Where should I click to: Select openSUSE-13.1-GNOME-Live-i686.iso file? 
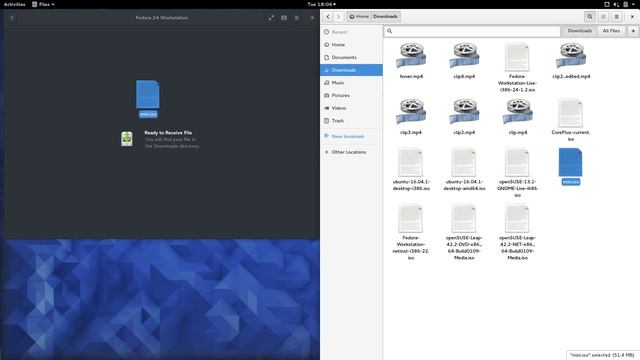(517, 173)
